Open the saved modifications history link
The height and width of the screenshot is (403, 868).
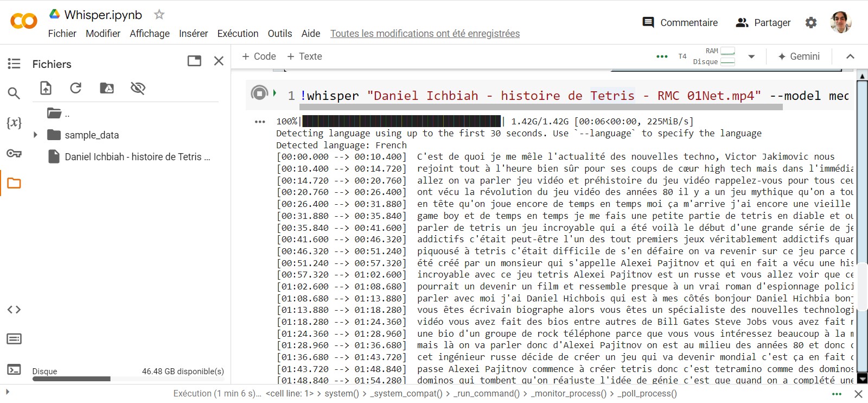point(425,34)
